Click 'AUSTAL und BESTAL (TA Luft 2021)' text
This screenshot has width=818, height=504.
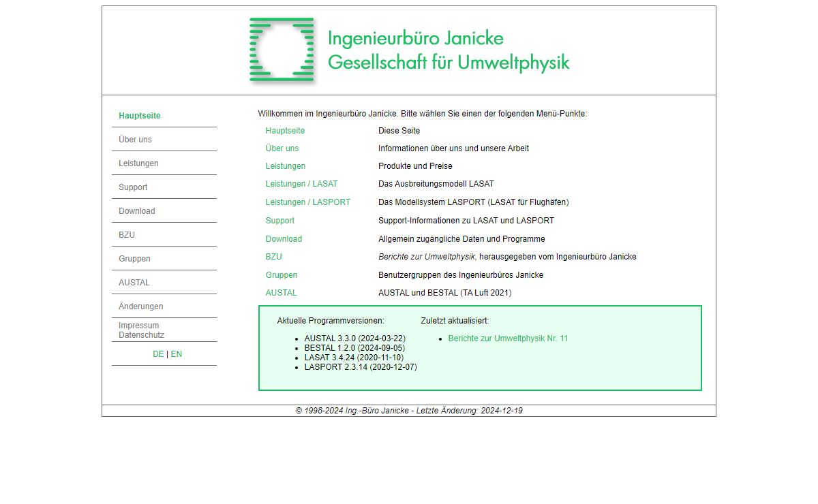click(445, 293)
